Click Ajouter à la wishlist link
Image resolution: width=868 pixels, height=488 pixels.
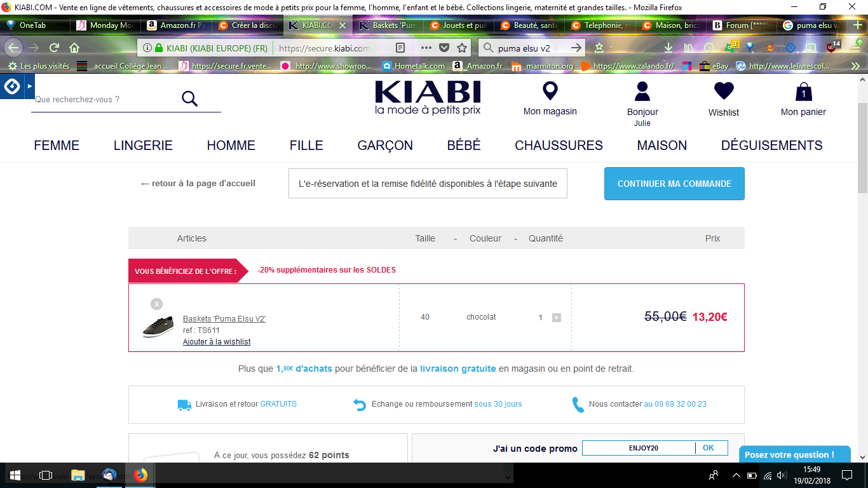[x=217, y=342]
